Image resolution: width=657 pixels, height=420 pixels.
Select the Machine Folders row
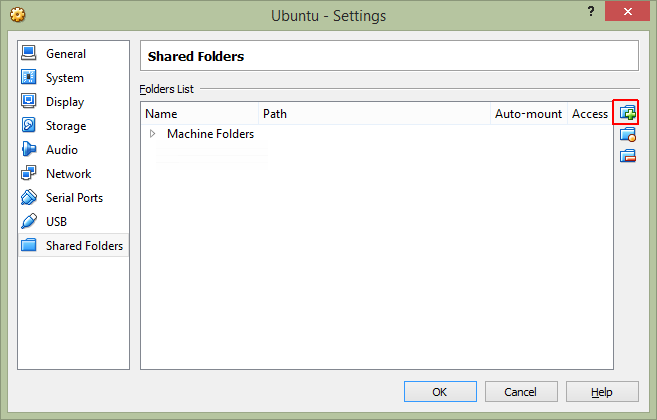click(x=210, y=134)
